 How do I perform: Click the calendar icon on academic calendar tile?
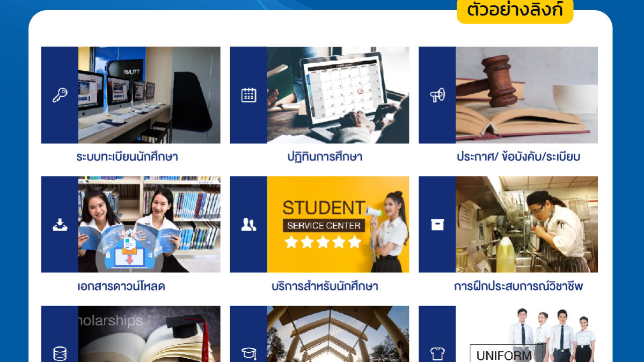click(x=248, y=95)
